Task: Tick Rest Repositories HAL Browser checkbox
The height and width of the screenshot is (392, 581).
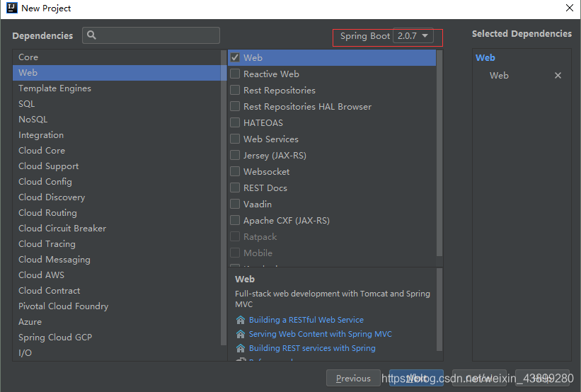Action: coord(235,106)
